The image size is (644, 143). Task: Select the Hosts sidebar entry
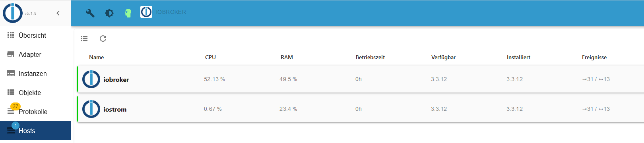pyautogui.click(x=35, y=131)
